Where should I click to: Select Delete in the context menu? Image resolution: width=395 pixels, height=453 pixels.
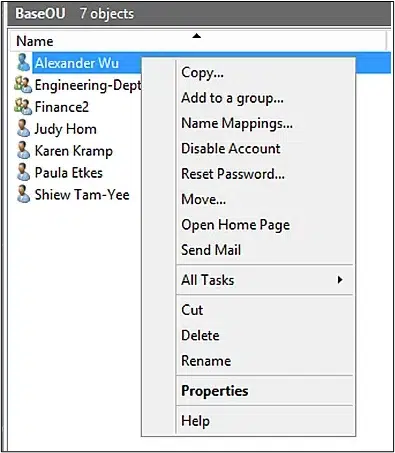click(265, 335)
